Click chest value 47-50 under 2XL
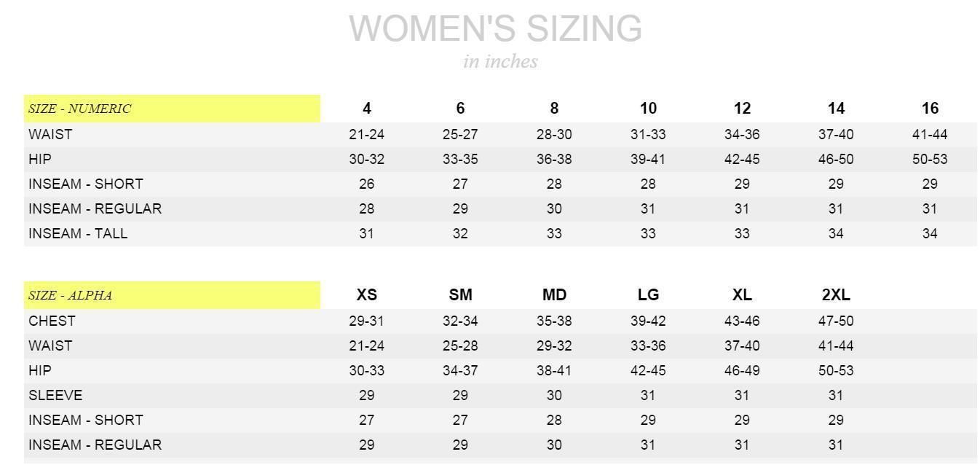 [x=836, y=321]
